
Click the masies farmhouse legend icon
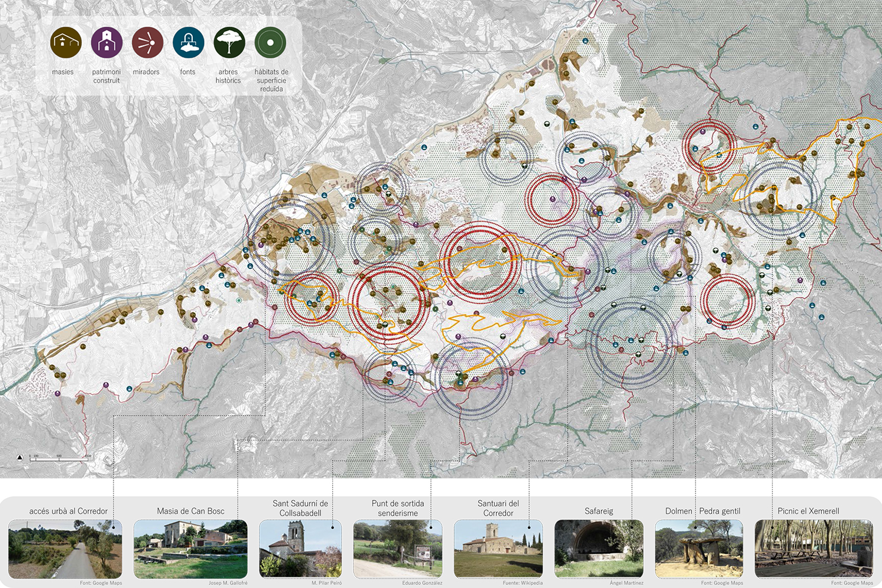point(65,42)
